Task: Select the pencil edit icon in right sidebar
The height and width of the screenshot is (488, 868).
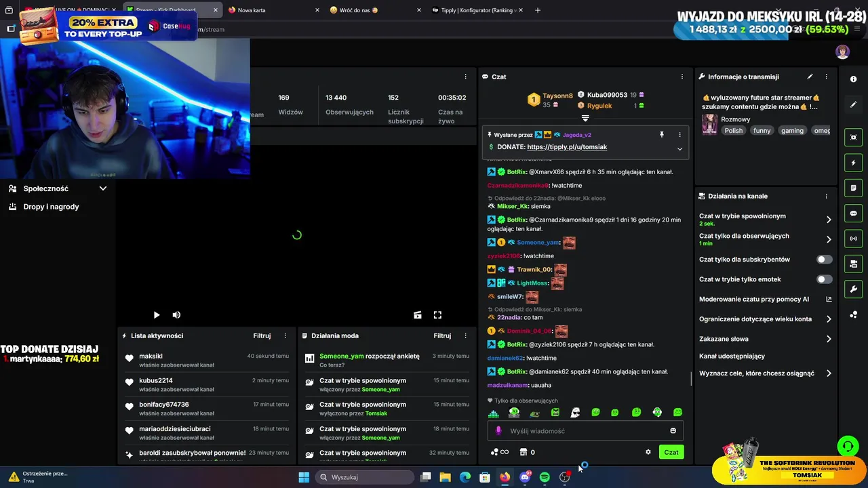Action: pyautogui.click(x=853, y=104)
